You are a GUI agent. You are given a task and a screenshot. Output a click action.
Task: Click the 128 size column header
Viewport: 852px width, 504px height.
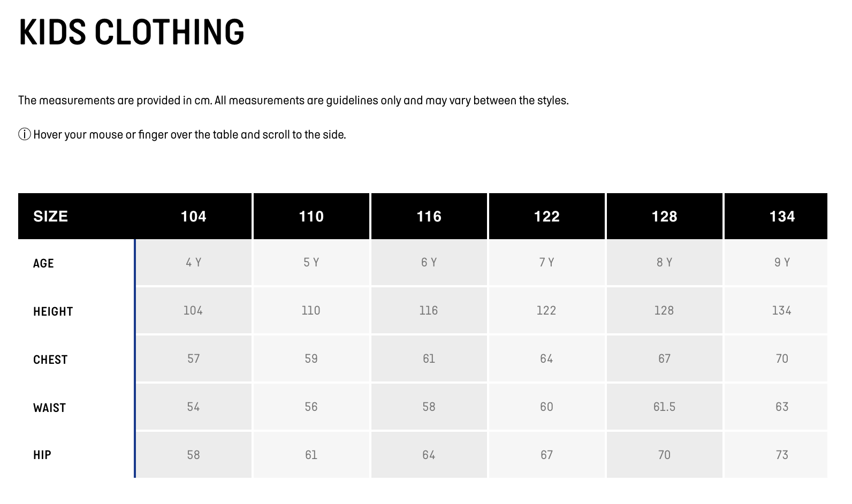[x=664, y=216]
